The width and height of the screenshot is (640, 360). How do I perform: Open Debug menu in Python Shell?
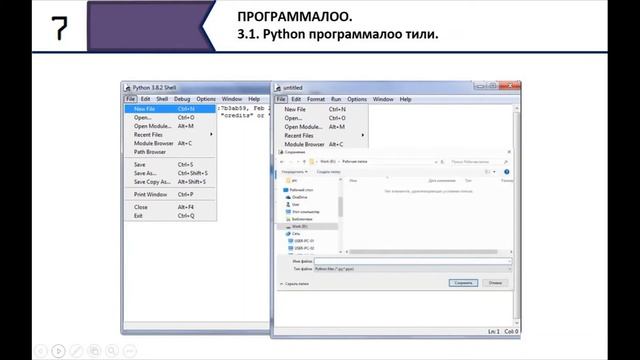coord(182,99)
